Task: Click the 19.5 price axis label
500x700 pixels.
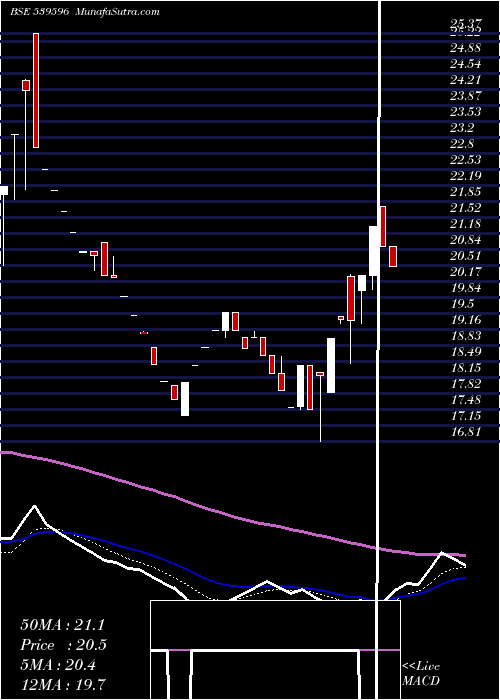Action: coord(462,304)
